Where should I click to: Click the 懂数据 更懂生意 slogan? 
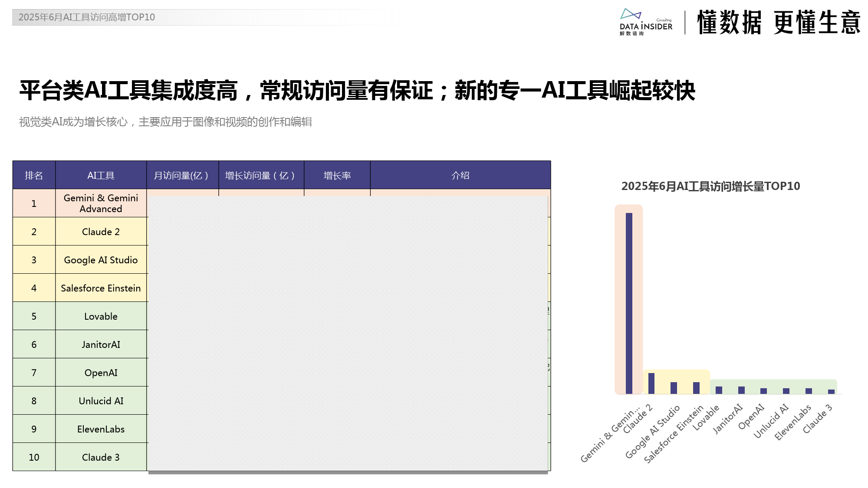tap(779, 23)
